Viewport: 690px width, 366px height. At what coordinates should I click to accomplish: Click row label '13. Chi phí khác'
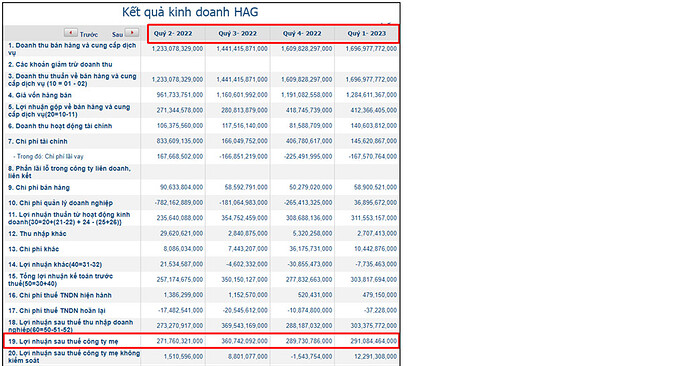pos(33,249)
